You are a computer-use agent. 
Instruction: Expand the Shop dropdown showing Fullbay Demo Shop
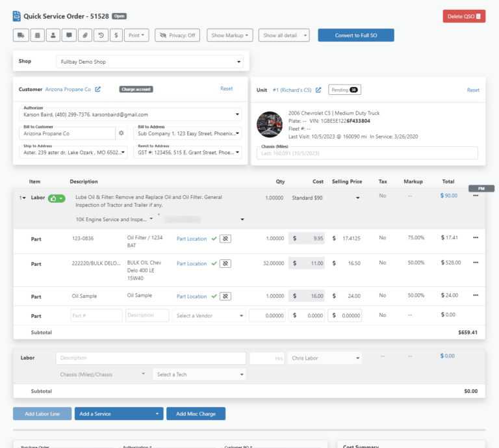(149, 62)
